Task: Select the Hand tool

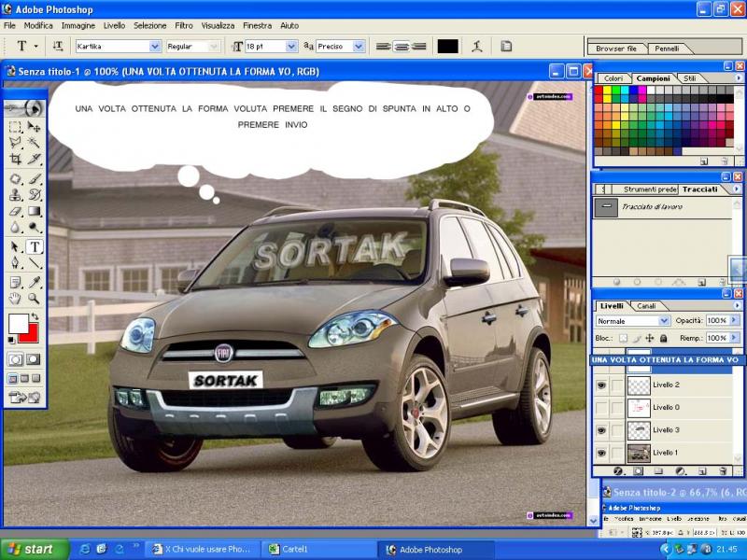Action: coord(15,299)
